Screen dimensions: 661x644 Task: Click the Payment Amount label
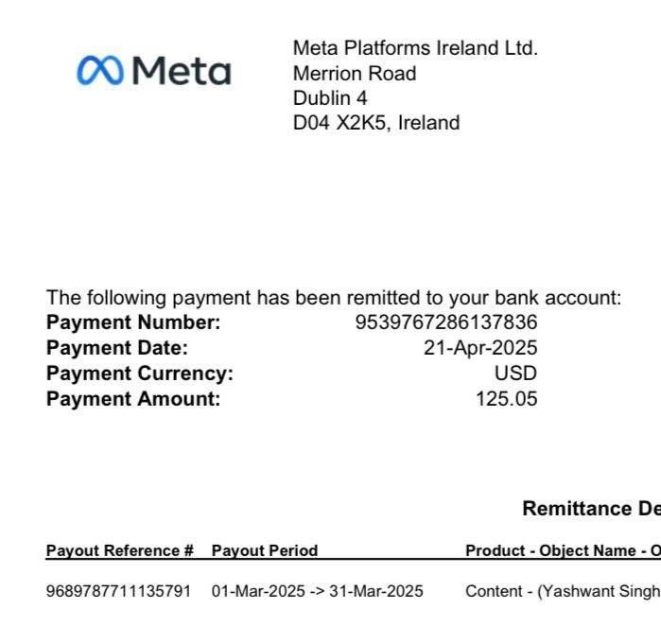pos(133,399)
